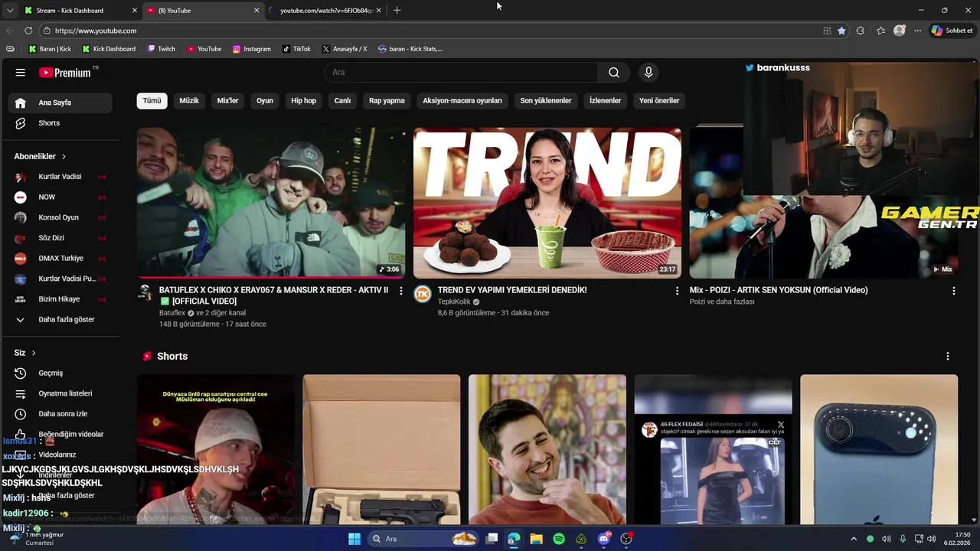Open the Kurtlar Vadisi subscription channel
The height and width of the screenshot is (551, 980).
(x=60, y=177)
